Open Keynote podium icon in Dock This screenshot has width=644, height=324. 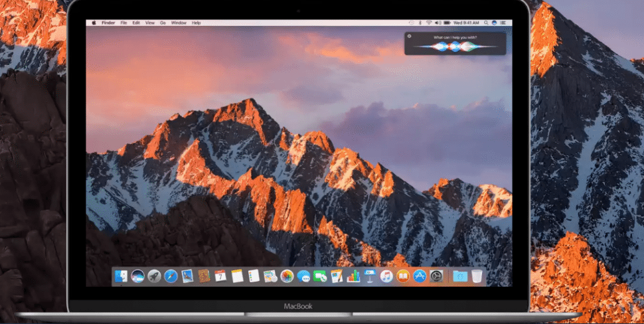coord(370,276)
